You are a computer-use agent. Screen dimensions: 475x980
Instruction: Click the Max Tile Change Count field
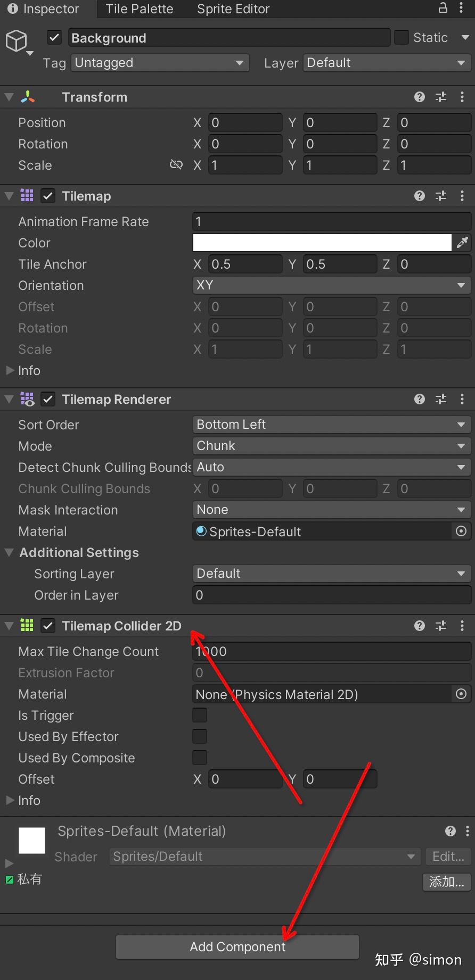331,652
